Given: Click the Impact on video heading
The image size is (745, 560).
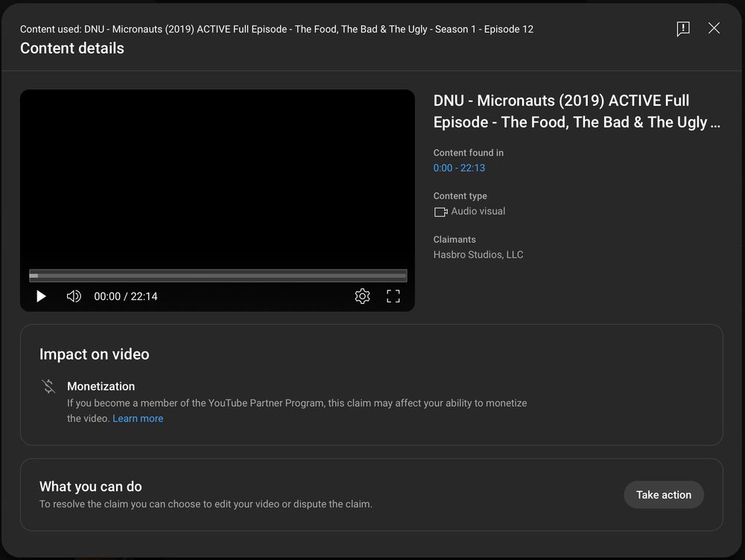Looking at the screenshot, I should [94, 354].
